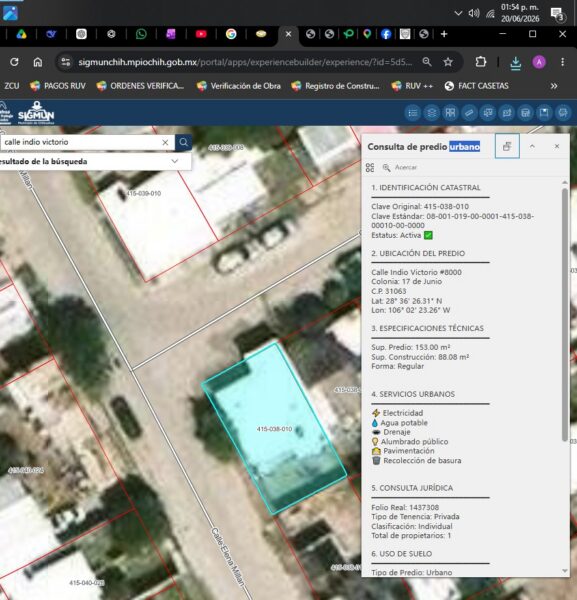Bookmark this page with the star
Image resolution: width=577 pixels, height=600 pixels.
[448, 62]
